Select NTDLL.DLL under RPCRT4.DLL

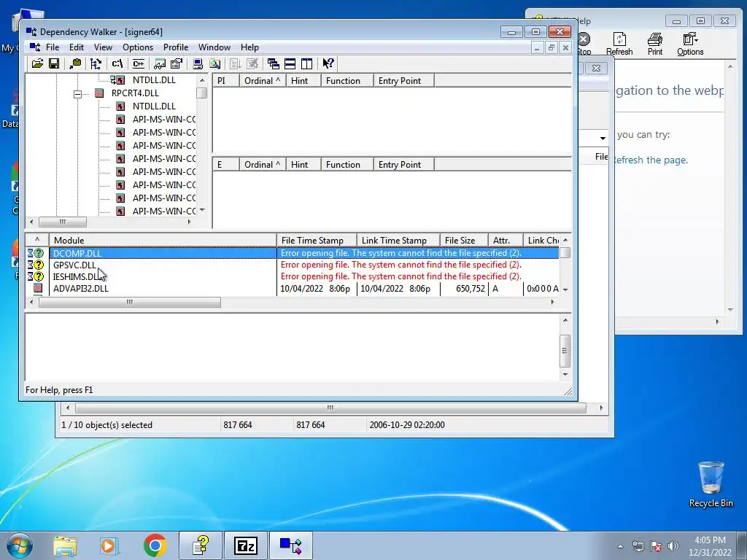154,106
